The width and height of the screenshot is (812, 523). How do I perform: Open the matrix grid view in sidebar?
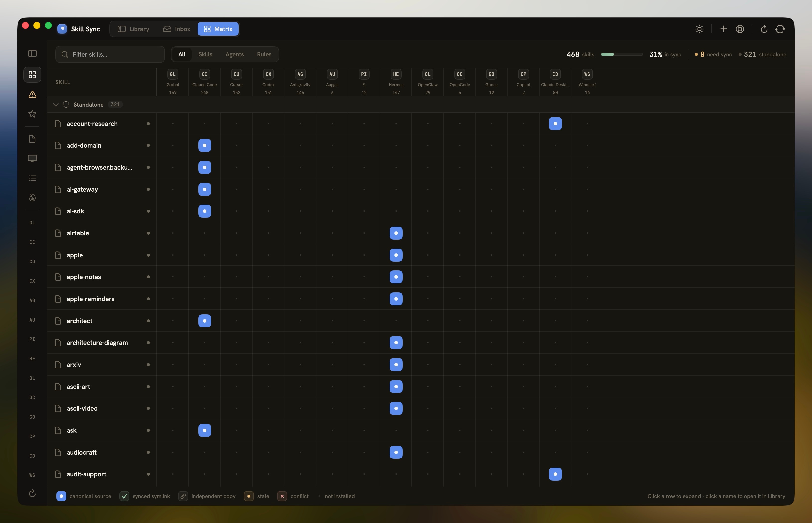pyautogui.click(x=32, y=75)
